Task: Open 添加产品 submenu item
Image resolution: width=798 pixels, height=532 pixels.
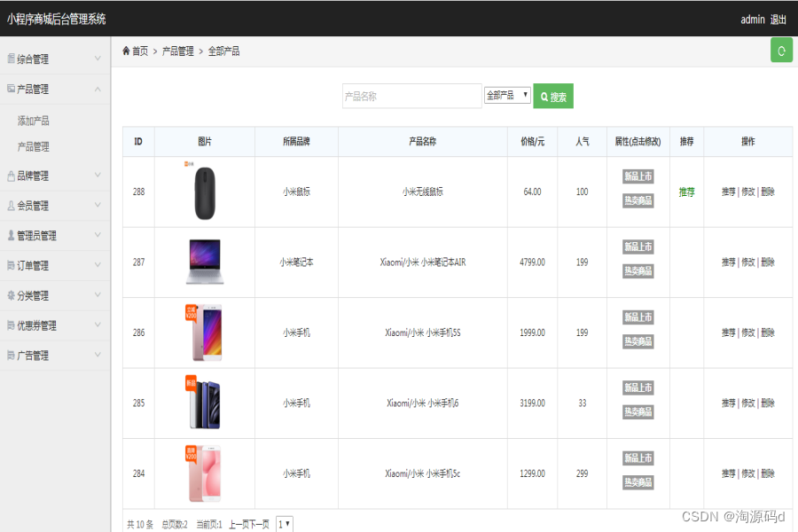Action: coord(34,121)
